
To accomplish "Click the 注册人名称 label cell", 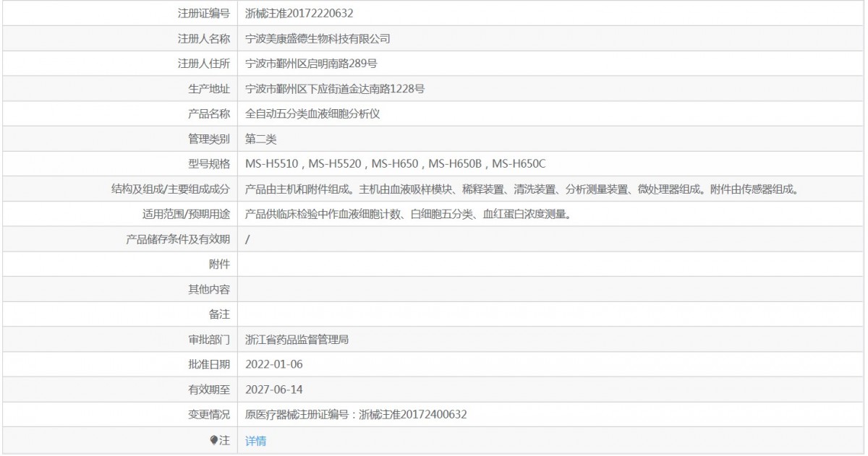I will [x=119, y=38].
